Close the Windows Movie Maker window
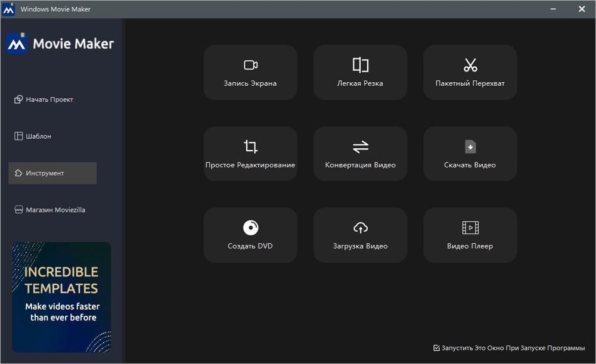Viewport: 596px width, 364px height. point(581,9)
